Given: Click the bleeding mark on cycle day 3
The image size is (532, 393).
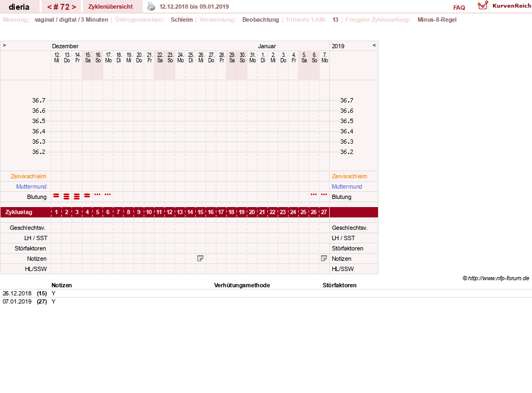Looking at the screenshot, I should (76, 197).
